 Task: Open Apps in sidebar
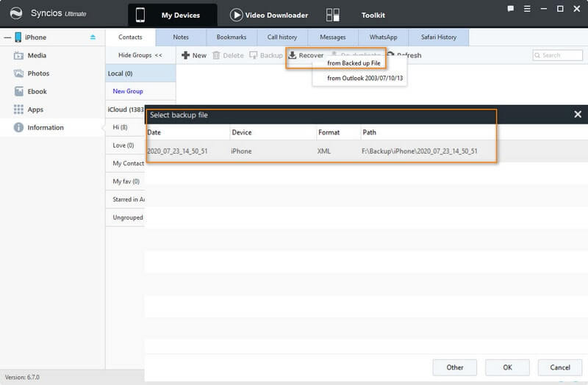point(35,109)
